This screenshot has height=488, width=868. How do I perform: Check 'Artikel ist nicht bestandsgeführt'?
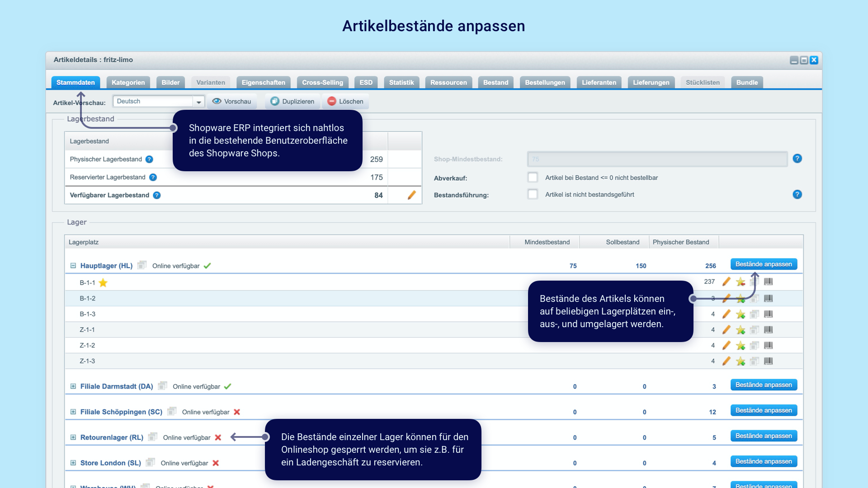(x=533, y=194)
